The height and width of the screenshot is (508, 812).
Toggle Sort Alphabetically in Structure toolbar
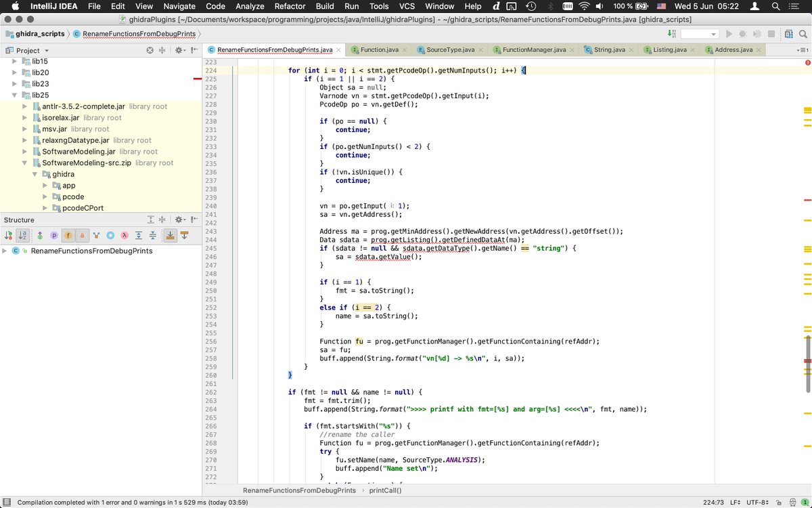[23, 235]
